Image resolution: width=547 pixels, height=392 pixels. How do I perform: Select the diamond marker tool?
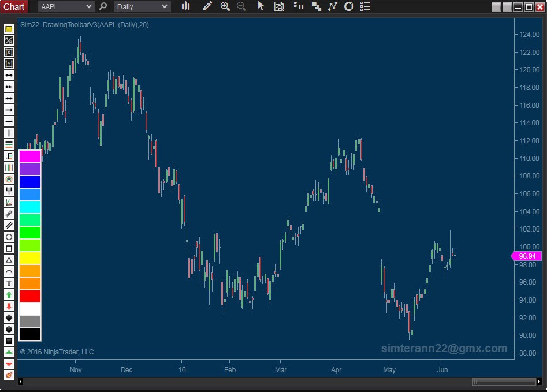tap(9, 318)
